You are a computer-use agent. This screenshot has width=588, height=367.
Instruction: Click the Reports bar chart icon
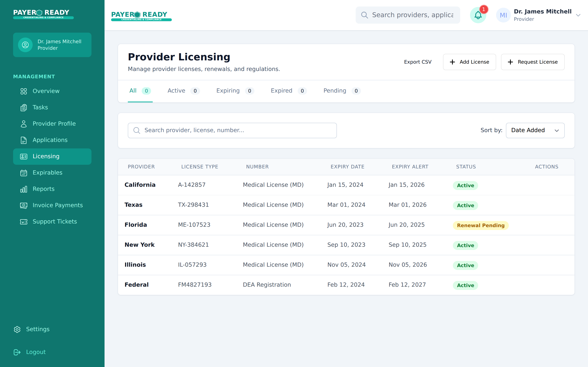23,189
